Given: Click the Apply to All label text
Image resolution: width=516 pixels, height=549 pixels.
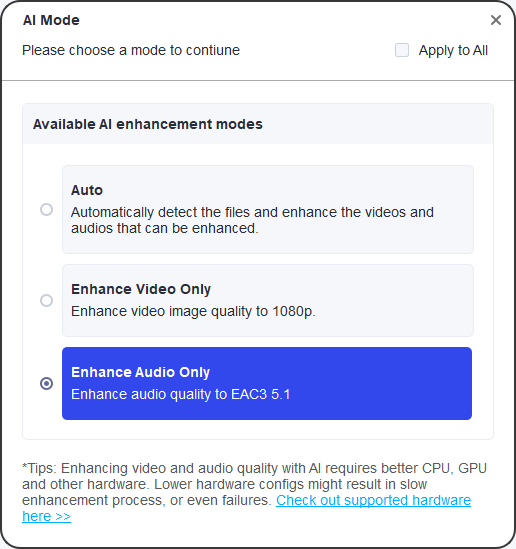Looking at the screenshot, I should coord(453,50).
